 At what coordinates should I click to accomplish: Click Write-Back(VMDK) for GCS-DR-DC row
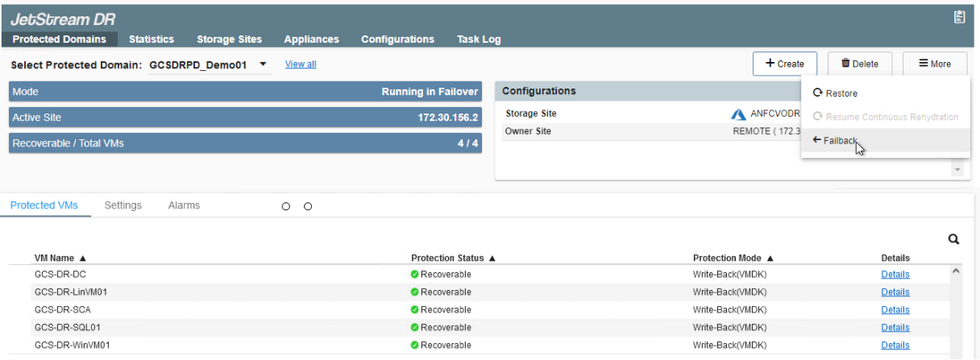pyautogui.click(x=729, y=275)
